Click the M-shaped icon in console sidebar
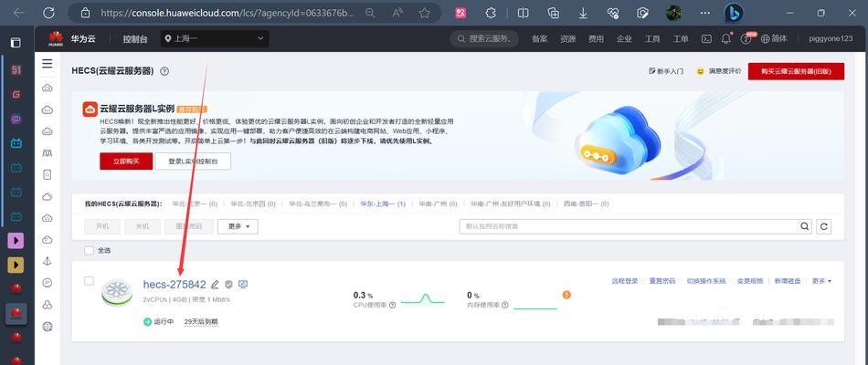Image resolution: width=868 pixels, height=365 pixels. [x=48, y=153]
